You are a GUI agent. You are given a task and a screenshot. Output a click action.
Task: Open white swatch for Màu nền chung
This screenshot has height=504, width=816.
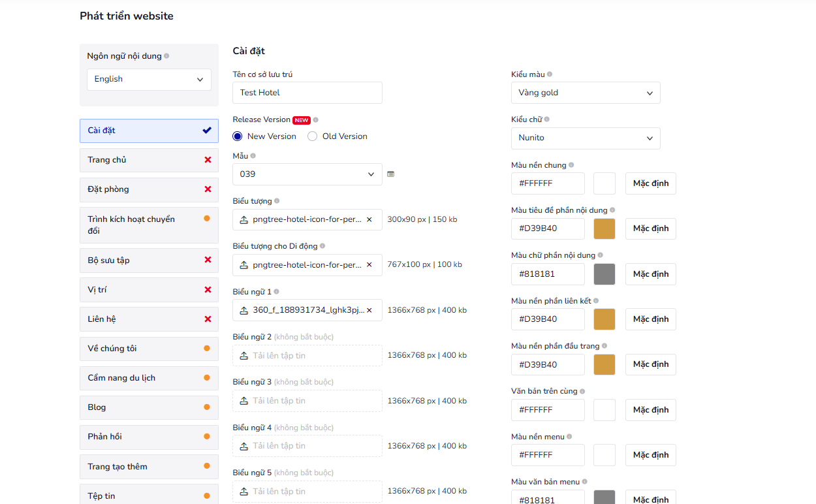tap(604, 183)
